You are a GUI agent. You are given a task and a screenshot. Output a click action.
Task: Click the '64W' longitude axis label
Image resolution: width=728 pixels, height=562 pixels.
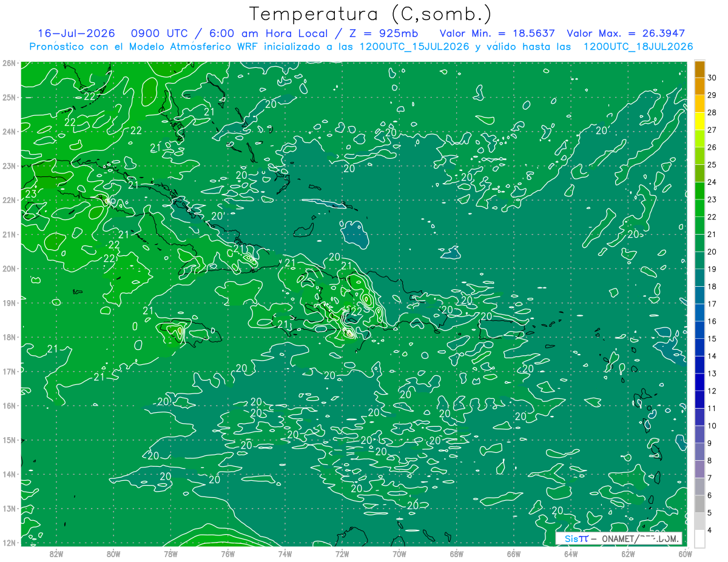(570, 554)
